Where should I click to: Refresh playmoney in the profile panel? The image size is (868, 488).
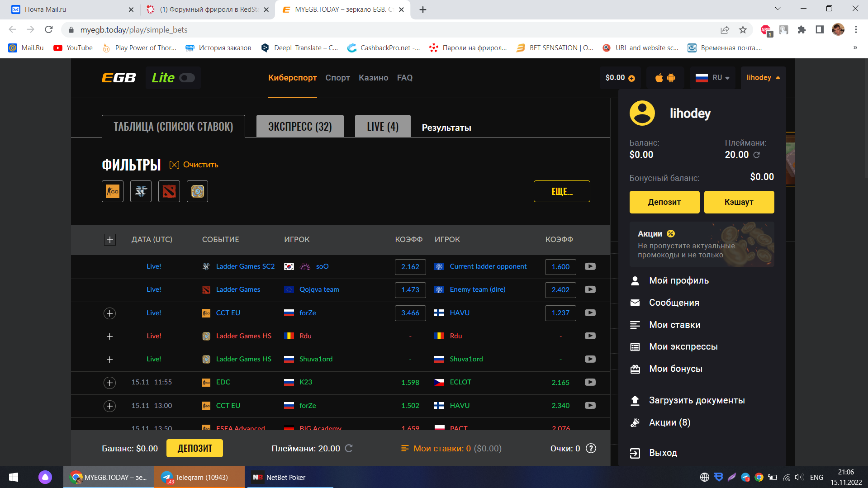757,155
